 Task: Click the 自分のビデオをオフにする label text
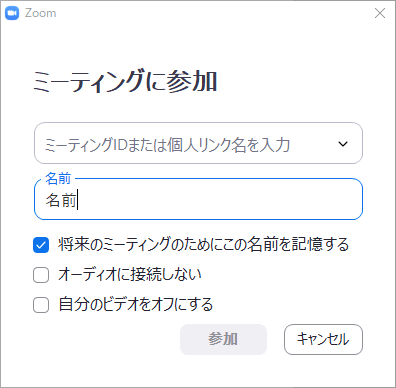pos(136,304)
